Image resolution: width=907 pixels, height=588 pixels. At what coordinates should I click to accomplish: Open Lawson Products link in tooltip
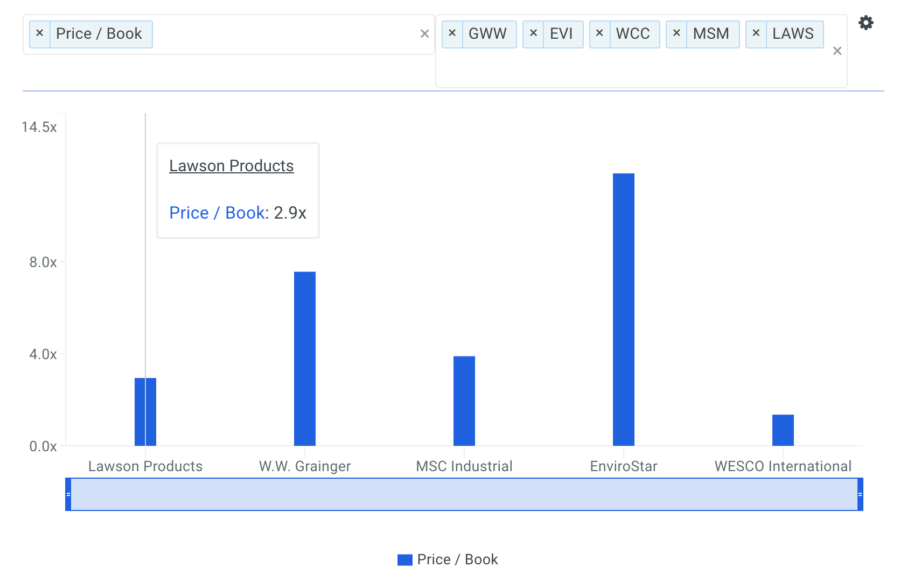point(232,166)
